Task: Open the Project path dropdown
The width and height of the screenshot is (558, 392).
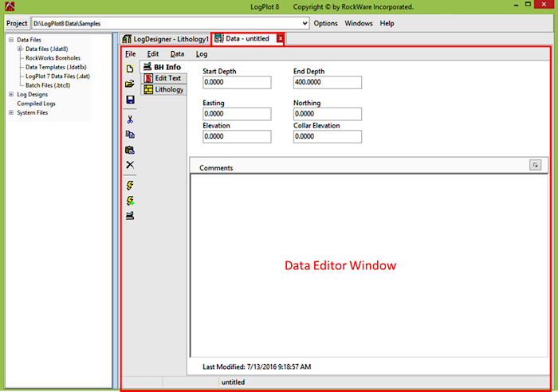Action: [305, 24]
